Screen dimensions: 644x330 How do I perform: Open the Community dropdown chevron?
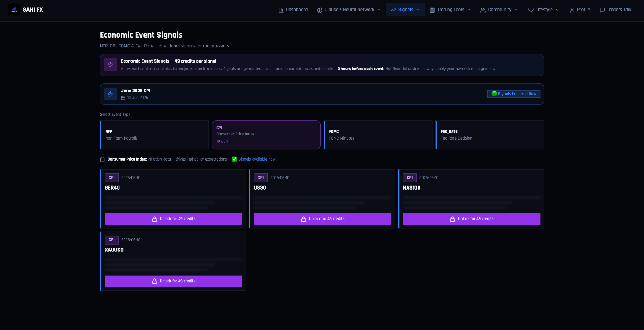(516, 10)
